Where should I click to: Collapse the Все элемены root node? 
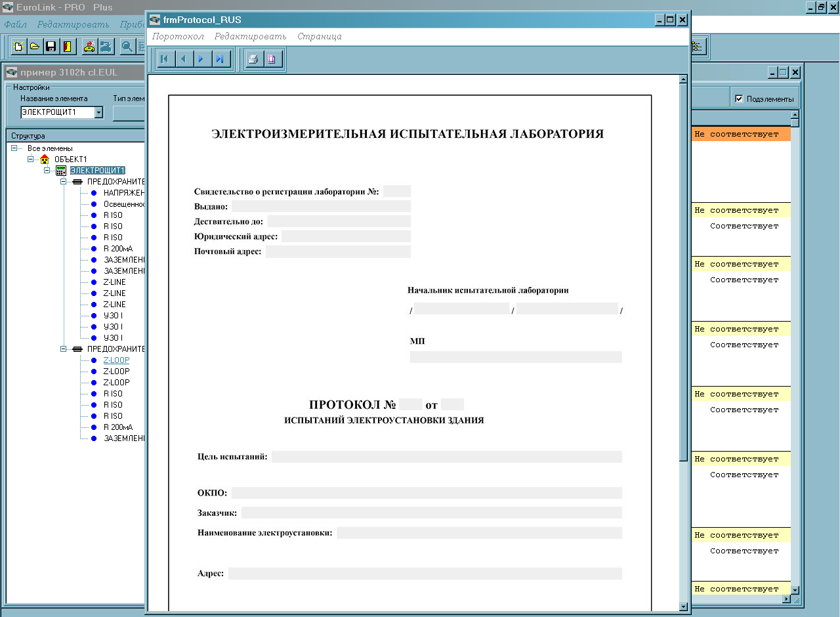click(x=14, y=148)
